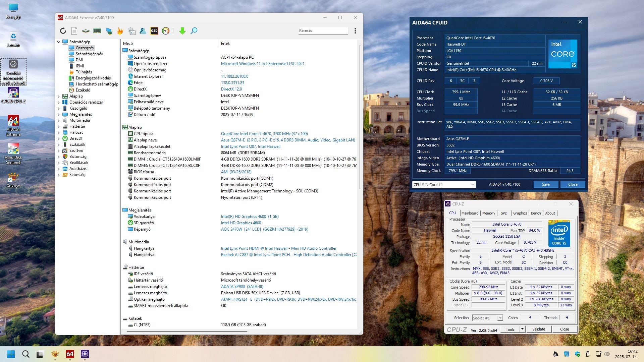The image size is (644, 362).
Task: Click the Refresh toolbar icon in AIDA64
Action: (63, 31)
